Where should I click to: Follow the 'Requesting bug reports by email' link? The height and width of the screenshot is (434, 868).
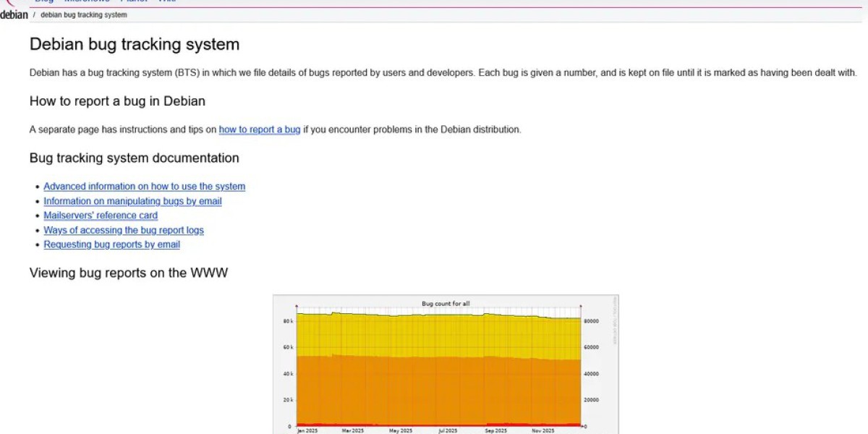111,244
